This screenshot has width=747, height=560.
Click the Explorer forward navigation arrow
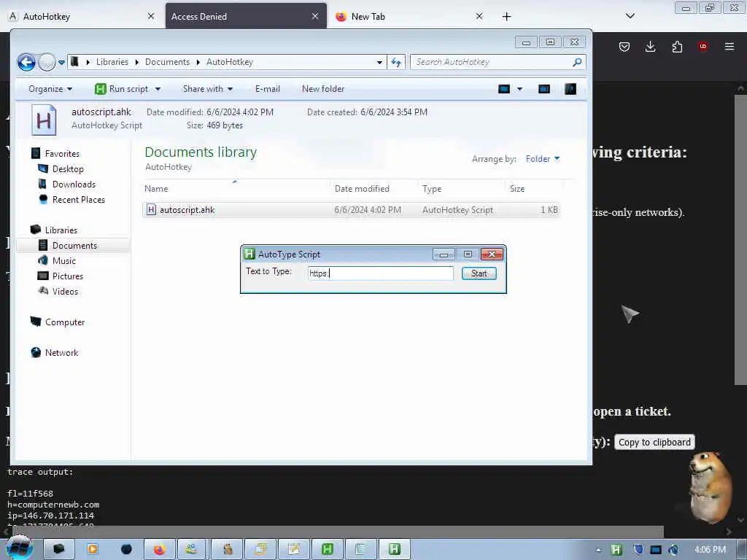(x=47, y=63)
